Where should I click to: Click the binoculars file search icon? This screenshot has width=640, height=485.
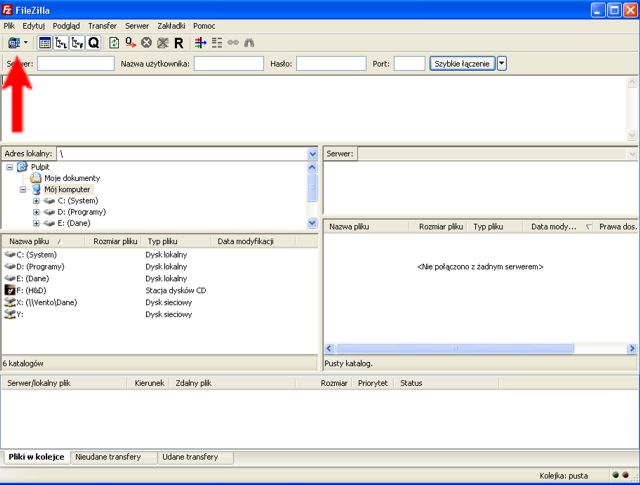pos(249,42)
